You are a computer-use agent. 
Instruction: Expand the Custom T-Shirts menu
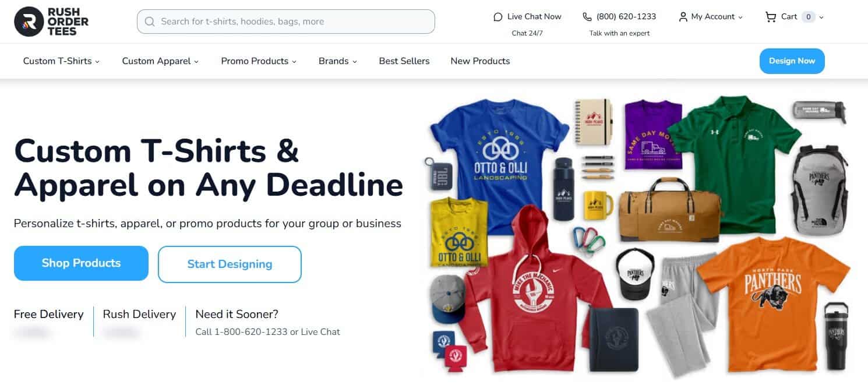(61, 61)
